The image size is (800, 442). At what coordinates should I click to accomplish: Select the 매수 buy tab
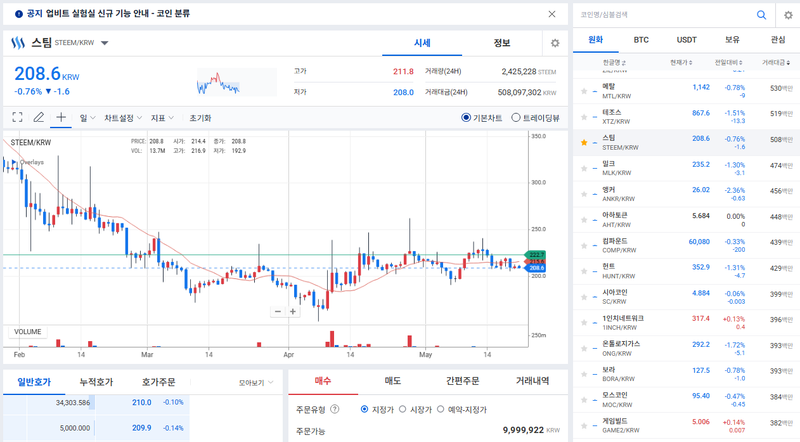click(323, 381)
